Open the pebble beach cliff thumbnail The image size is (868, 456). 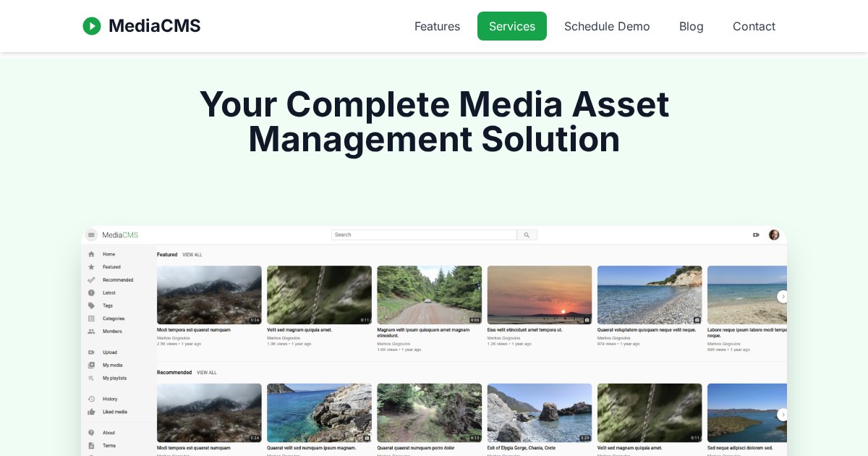click(650, 295)
